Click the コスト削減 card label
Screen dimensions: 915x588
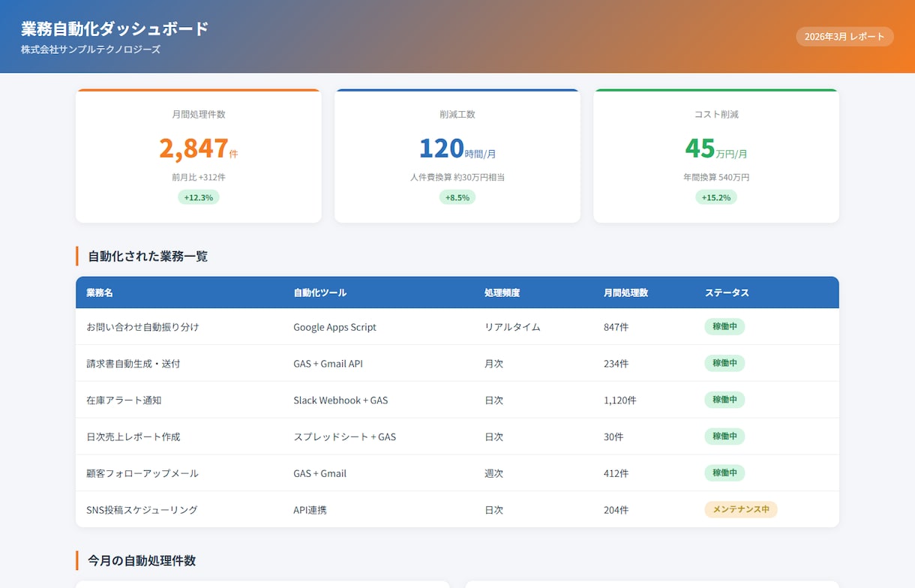click(x=716, y=115)
